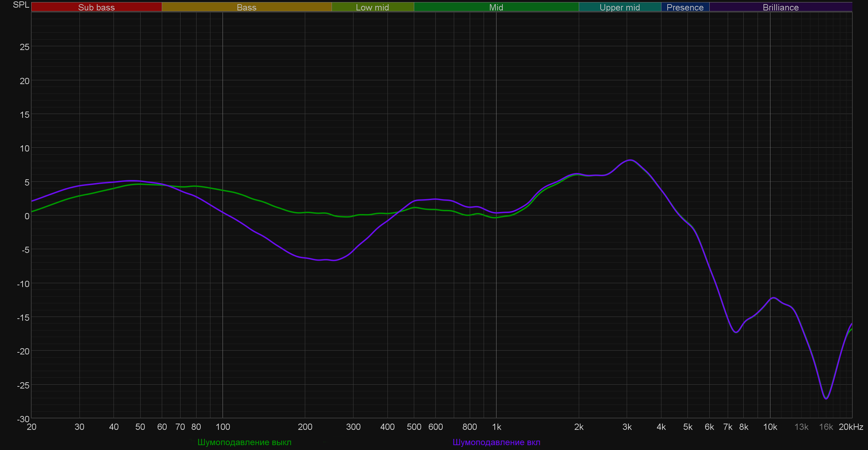Select the Mid frequency band header
This screenshot has height=450, width=868.
pos(496,7)
